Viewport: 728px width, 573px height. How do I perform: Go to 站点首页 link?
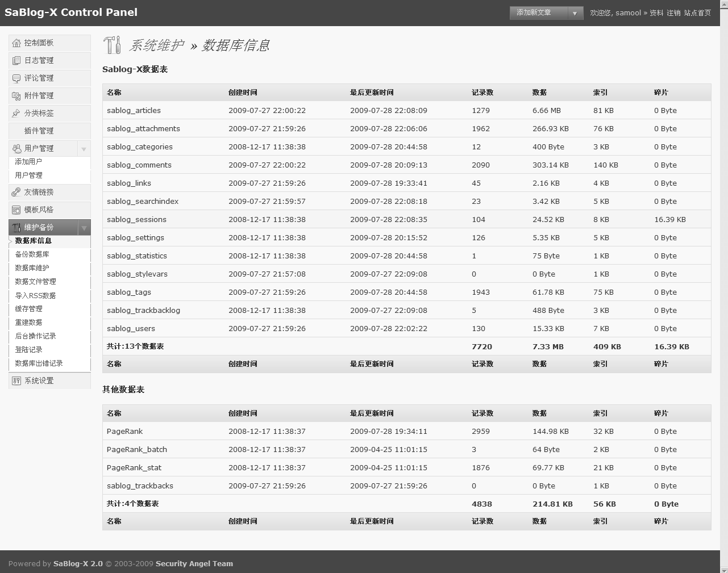[x=697, y=13]
